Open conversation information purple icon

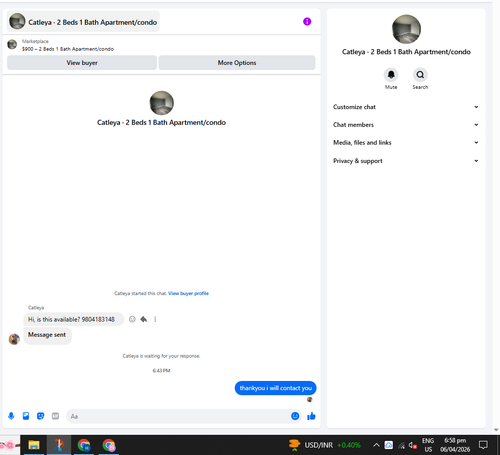307,22
